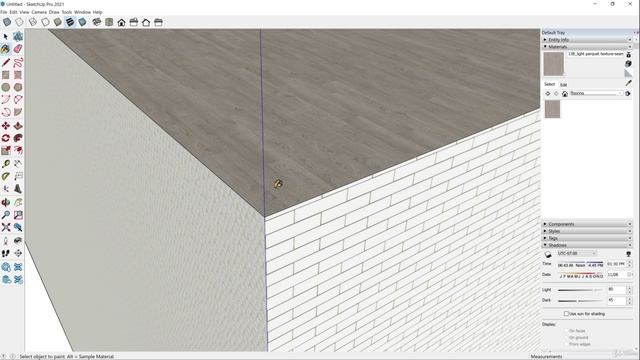Image resolution: width=640 pixels, height=360 pixels.
Task: Activate the Orbit tool
Action: (x=6, y=202)
